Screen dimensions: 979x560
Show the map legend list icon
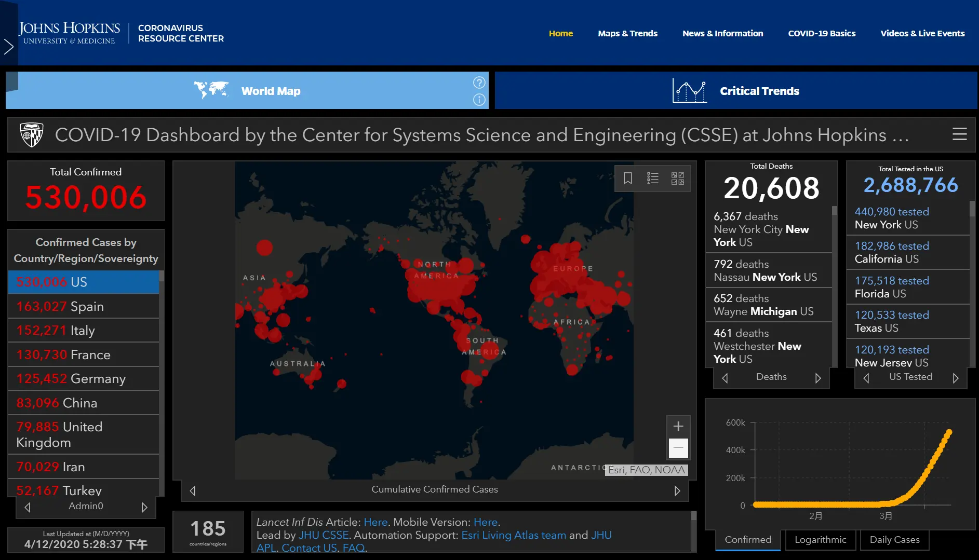pos(653,179)
